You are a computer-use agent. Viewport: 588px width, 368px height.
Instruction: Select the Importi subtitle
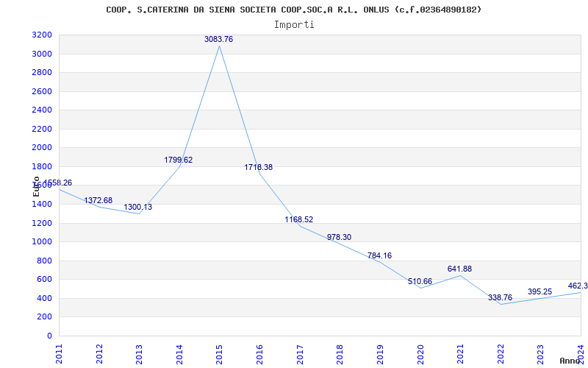294,25
